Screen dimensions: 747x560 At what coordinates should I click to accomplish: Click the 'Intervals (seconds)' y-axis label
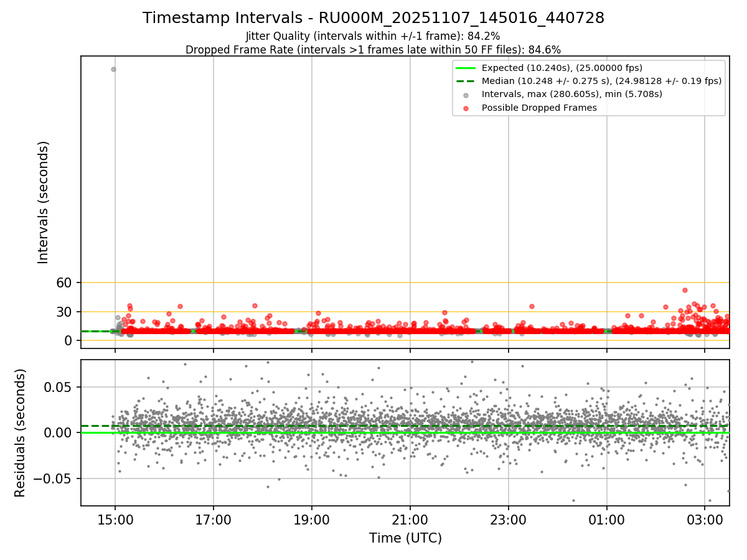click(43, 202)
